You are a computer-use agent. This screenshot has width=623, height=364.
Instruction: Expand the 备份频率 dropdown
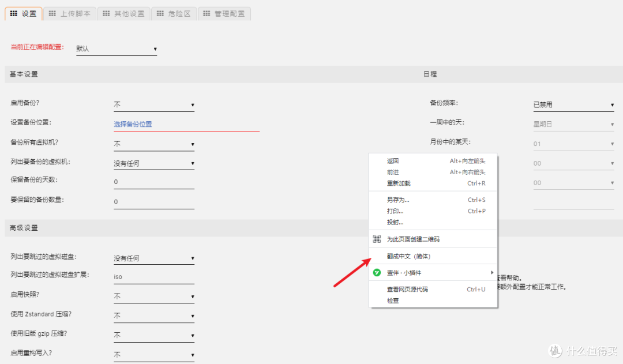pos(573,105)
